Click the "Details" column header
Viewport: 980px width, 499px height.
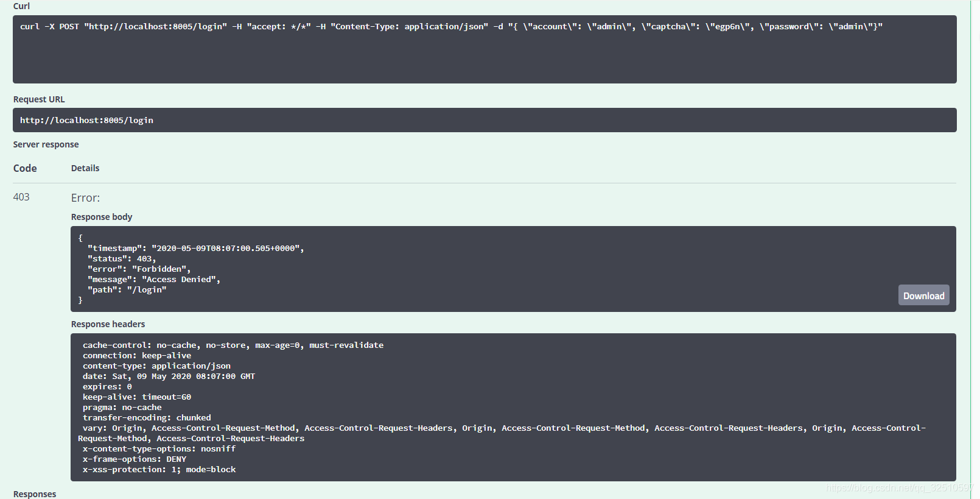pyautogui.click(x=85, y=168)
